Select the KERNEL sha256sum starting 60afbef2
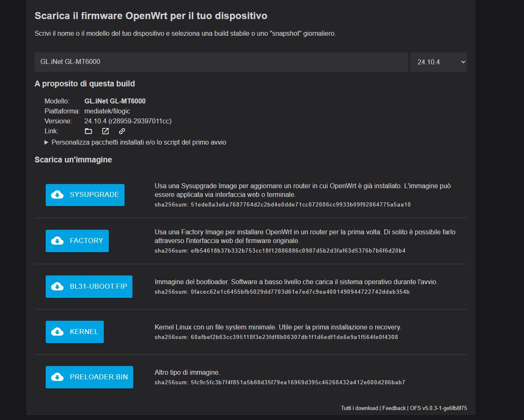 (294, 337)
